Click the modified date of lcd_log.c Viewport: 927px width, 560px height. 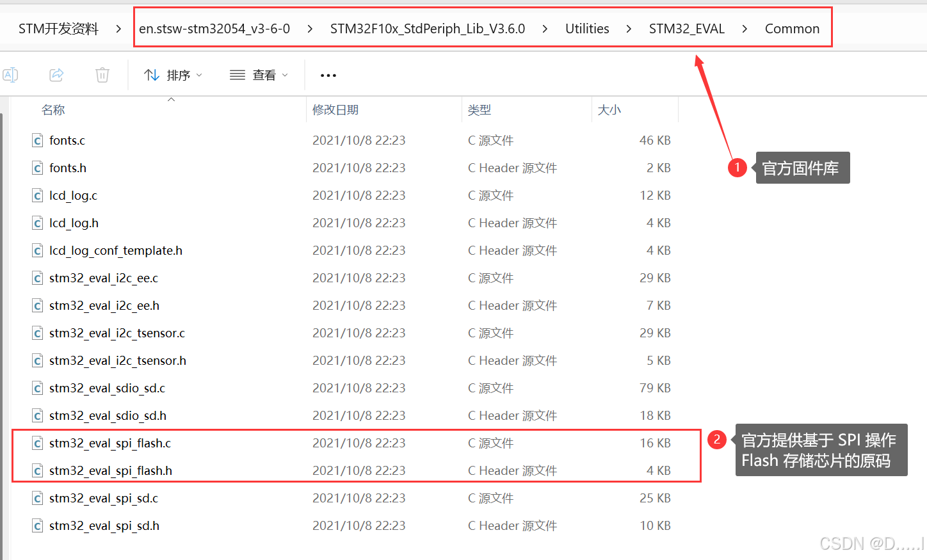(359, 195)
